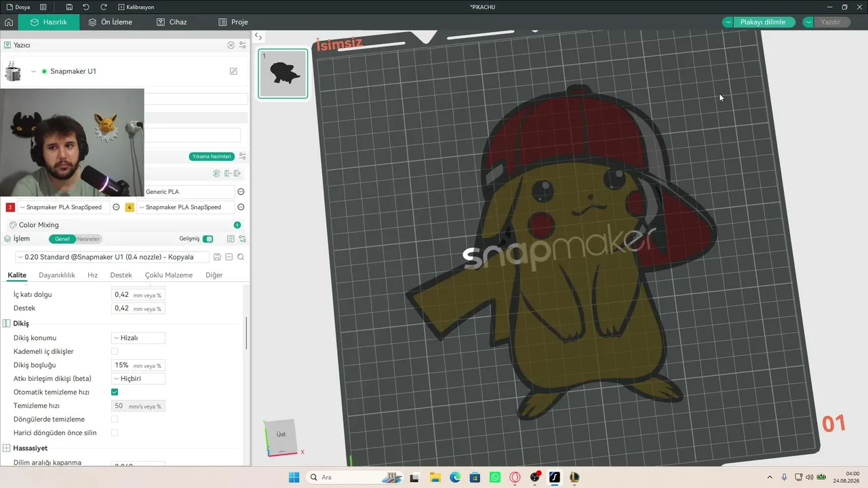Click the Üst view orientation cube
Screen dimensions: 868x488
click(x=281, y=435)
